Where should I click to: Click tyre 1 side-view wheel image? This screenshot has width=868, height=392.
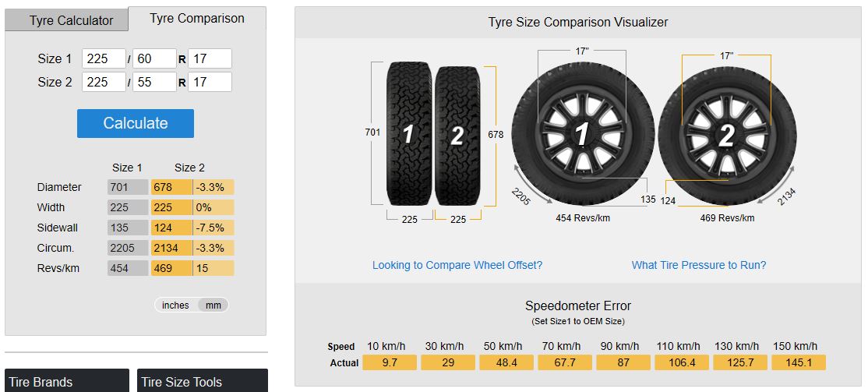pyautogui.click(x=581, y=134)
